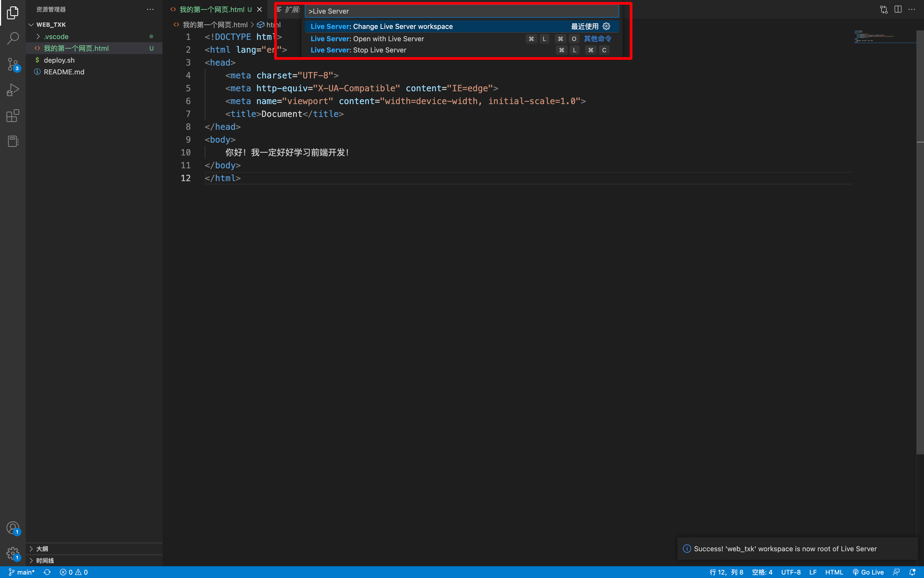Open the Extensions view
The width and height of the screenshot is (924, 578).
point(13,115)
